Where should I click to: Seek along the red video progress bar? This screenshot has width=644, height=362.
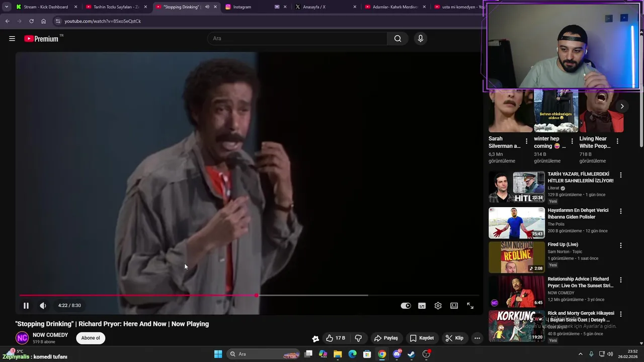click(x=249, y=295)
